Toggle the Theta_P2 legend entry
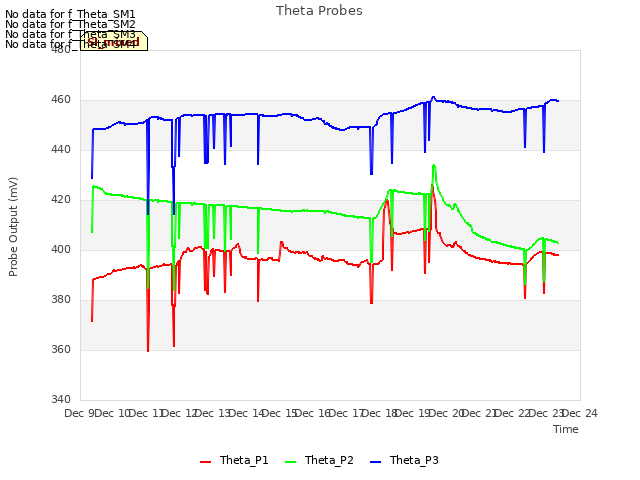Screen dimensions: 640x480 click(319, 460)
